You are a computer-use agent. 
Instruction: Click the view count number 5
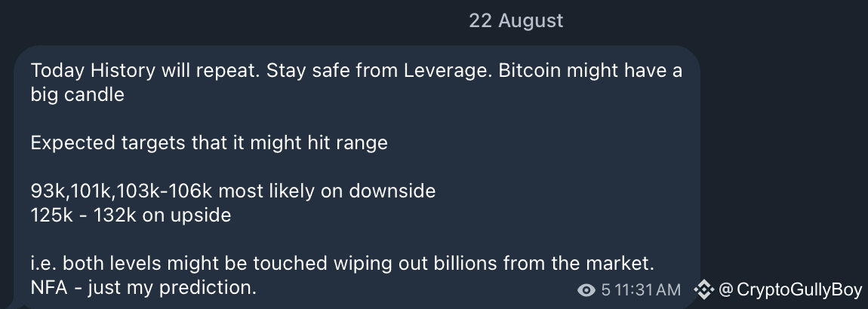click(x=606, y=289)
